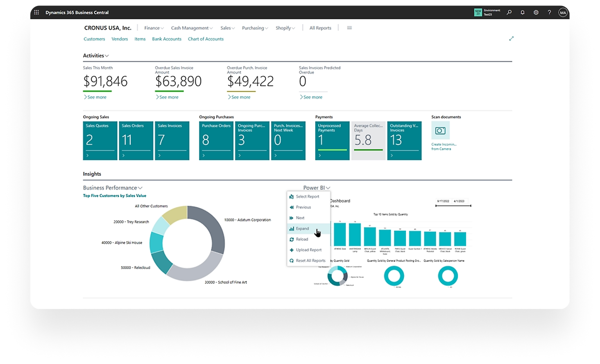Open the MA user account avatar
Viewport: 600px width, 364px height.
(562, 12)
